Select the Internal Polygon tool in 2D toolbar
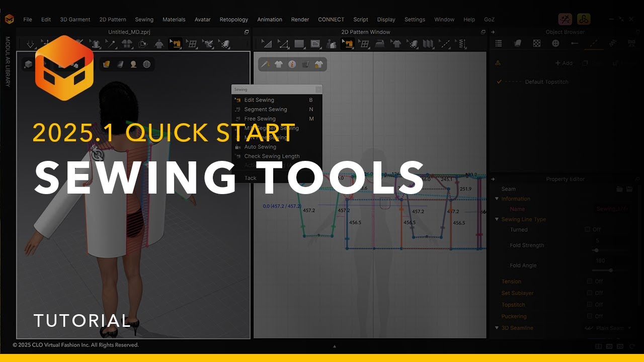 [315, 44]
